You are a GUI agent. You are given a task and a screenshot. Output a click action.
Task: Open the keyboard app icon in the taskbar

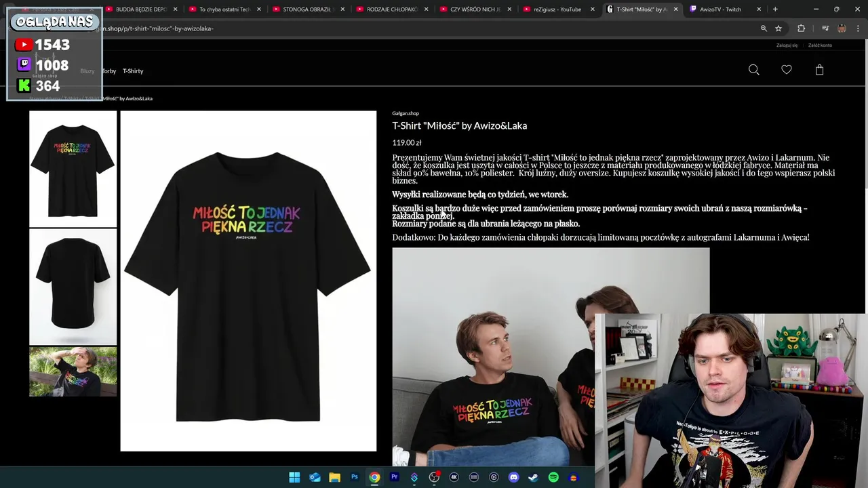pos(474,477)
